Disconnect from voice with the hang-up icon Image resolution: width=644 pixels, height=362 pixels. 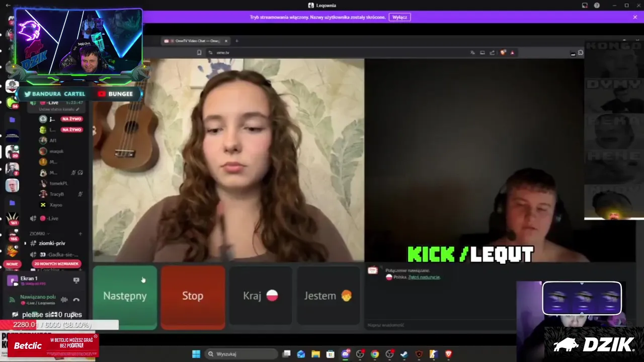[x=76, y=300]
